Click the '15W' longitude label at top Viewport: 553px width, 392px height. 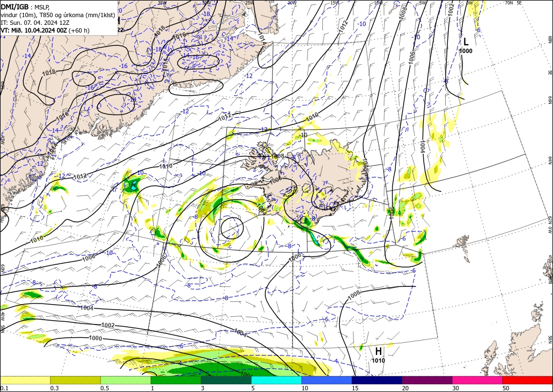point(335,3)
